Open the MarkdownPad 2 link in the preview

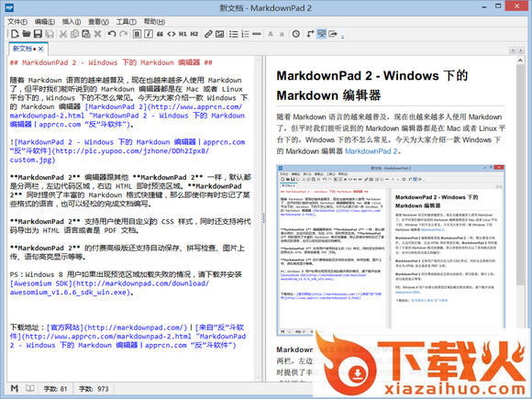(371, 151)
